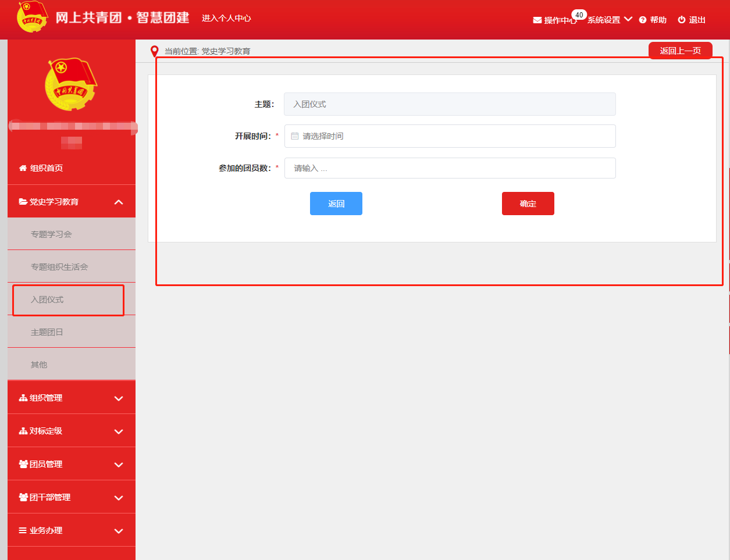Click the large league badge in sidebar

click(x=71, y=84)
